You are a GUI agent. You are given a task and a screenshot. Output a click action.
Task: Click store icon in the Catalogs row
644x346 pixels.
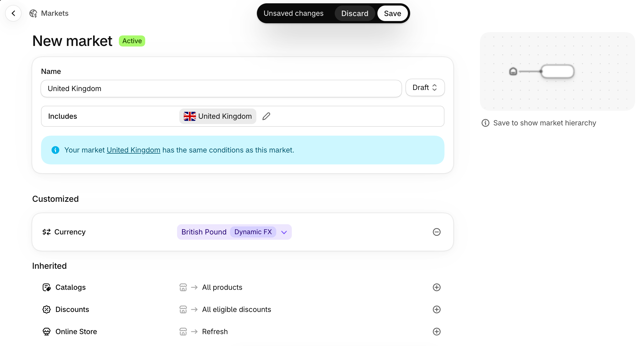[183, 287]
